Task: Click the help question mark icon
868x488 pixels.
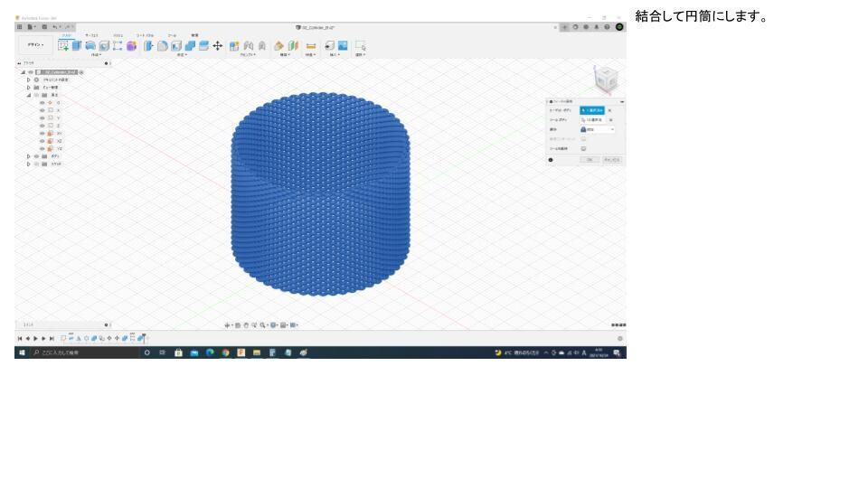Action: 607,26
